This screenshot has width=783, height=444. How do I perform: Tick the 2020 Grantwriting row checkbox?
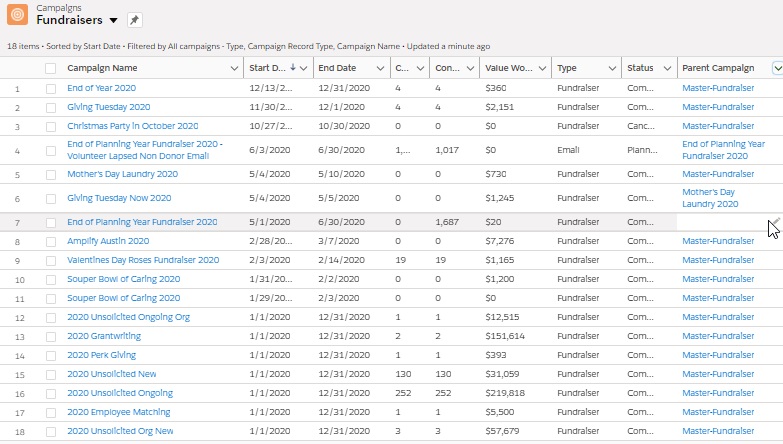point(51,335)
